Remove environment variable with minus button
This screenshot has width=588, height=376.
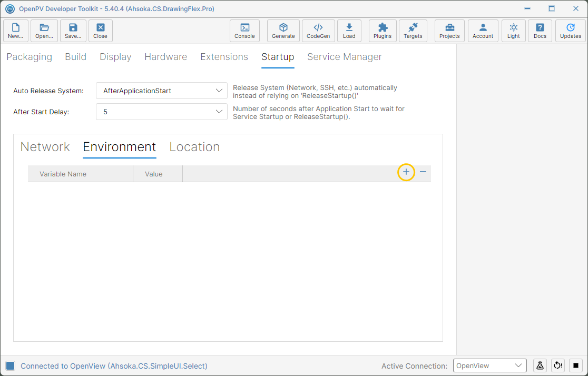423,172
